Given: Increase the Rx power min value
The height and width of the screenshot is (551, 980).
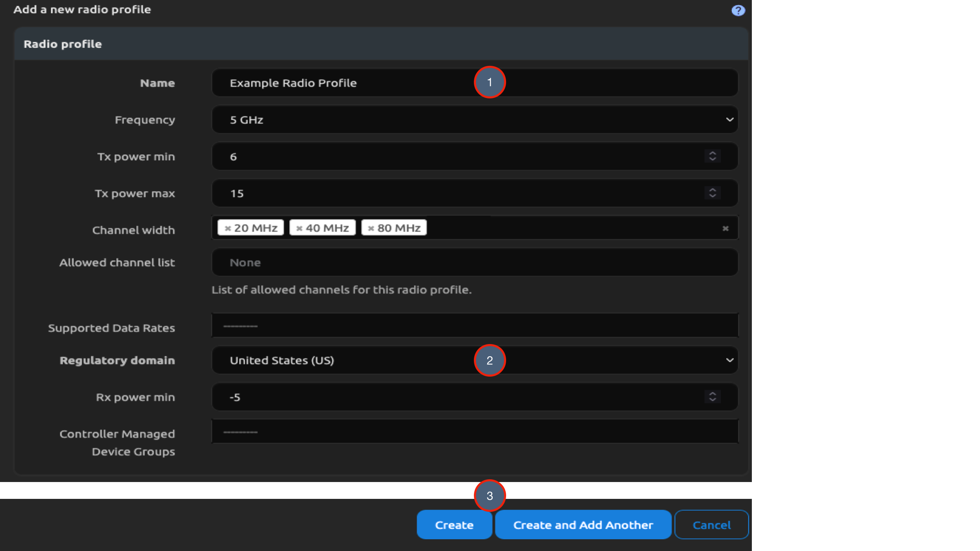Looking at the screenshot, I should [x=713, y=394].
